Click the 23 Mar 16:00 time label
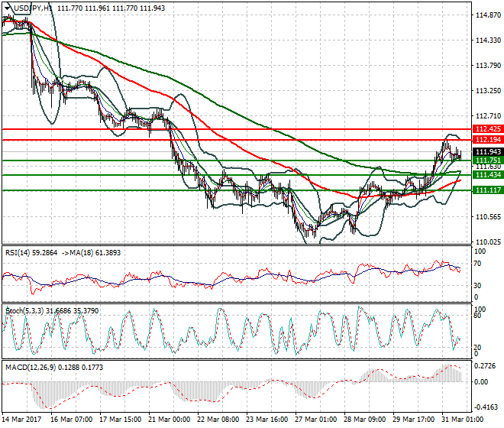This screenshot has height=428, width=504. pos(267,420)
